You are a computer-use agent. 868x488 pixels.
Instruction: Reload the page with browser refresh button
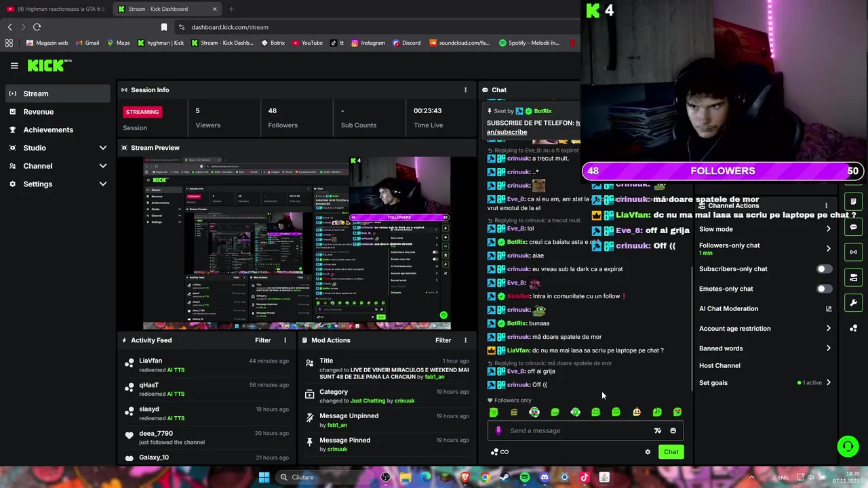tap(37, 27)
